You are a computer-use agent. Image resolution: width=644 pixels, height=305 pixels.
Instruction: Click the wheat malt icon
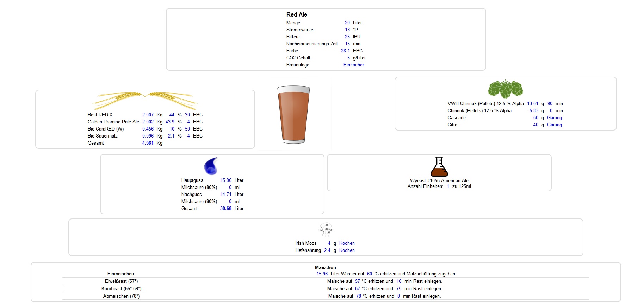[x=145, y=101]
